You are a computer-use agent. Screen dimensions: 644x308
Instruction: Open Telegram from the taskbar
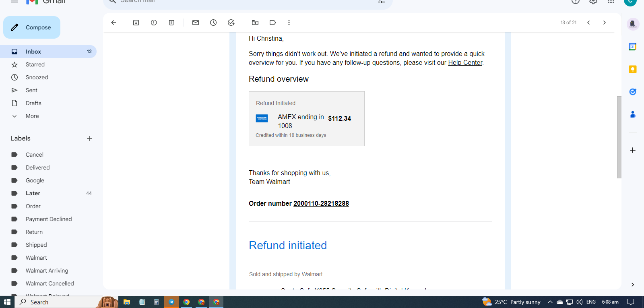pyautogui.click(x=171, y=302)
